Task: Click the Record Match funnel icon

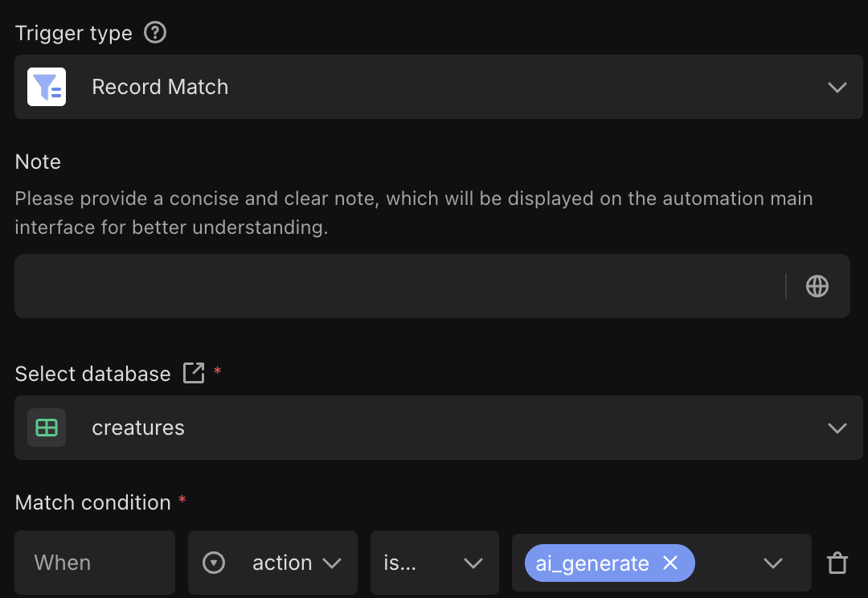Action: pyautogui.click(x=47, y=87)
